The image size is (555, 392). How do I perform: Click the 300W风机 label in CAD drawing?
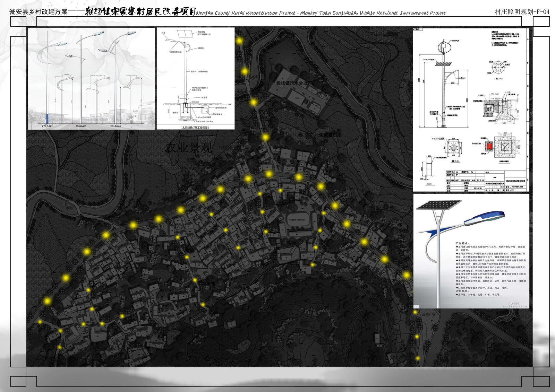[455, 41]
